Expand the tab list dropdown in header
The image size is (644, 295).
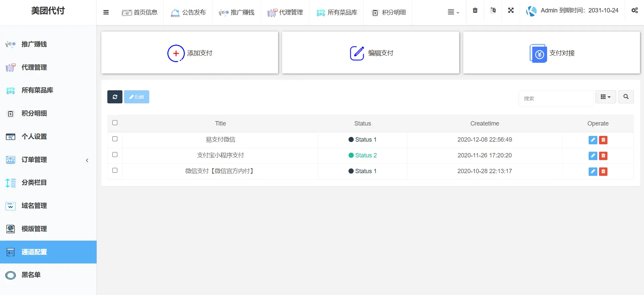[453, 12]
